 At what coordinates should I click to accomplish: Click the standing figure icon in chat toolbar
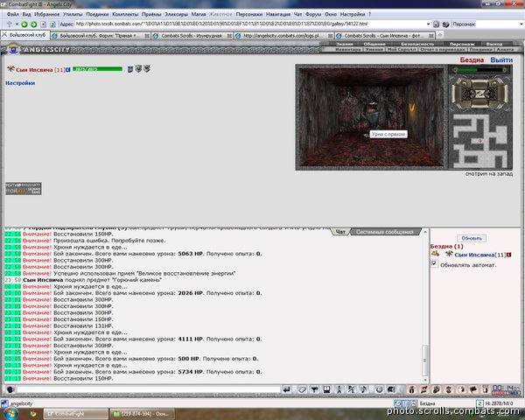(339, 389)
